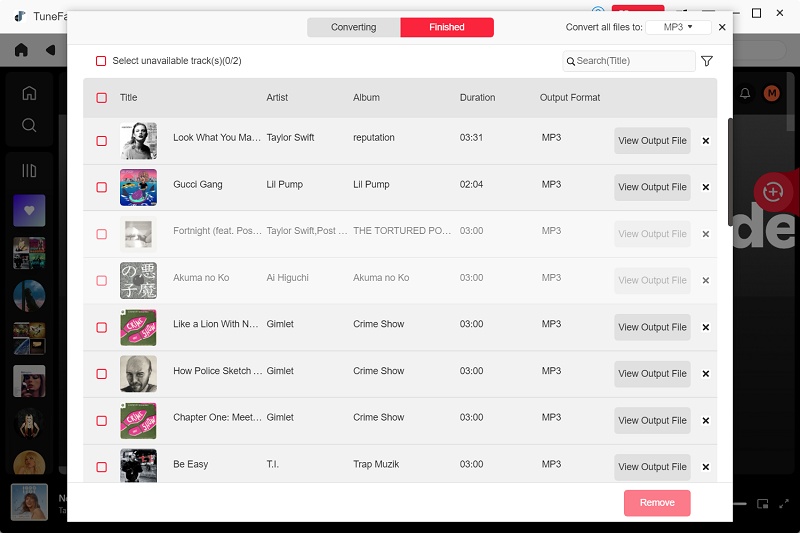Open the MP3 convert-all format dropdown
800x533 pixels.
tap(678, 27)
